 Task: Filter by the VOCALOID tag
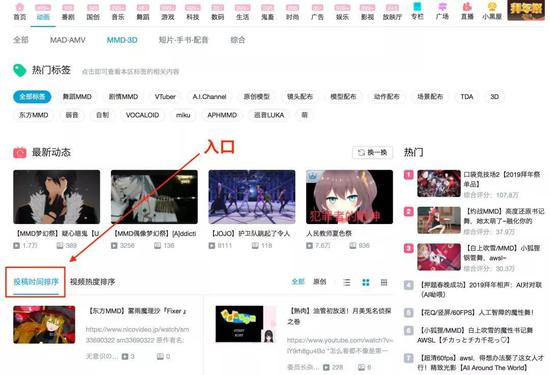click(x=142, y=115)
